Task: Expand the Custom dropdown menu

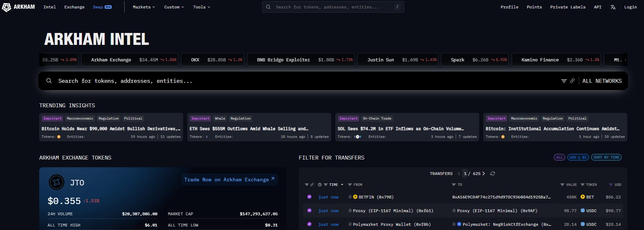Action: click(x=174, y=7)
